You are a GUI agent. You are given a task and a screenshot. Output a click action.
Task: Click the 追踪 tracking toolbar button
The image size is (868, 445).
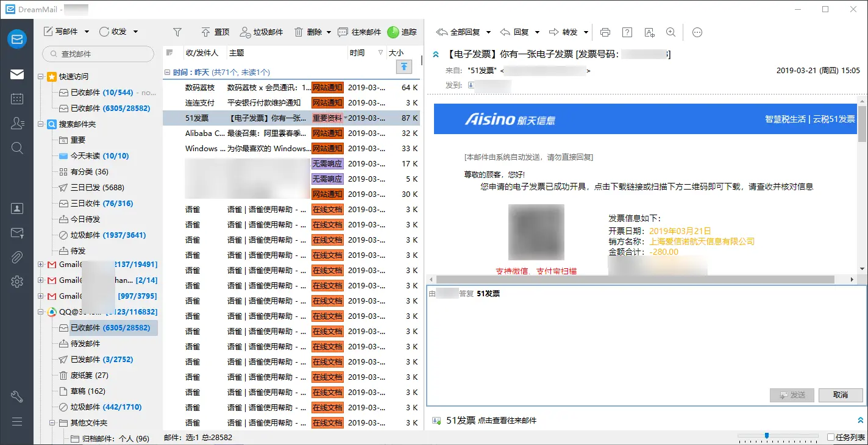[402, 32]
